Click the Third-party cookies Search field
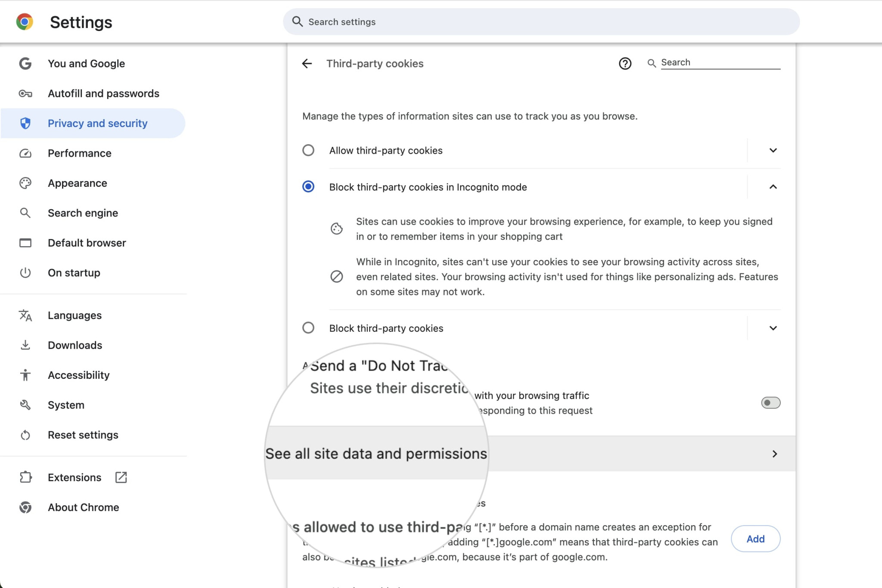882x588 pixels. pyautogui.click(x=721, y=63)
